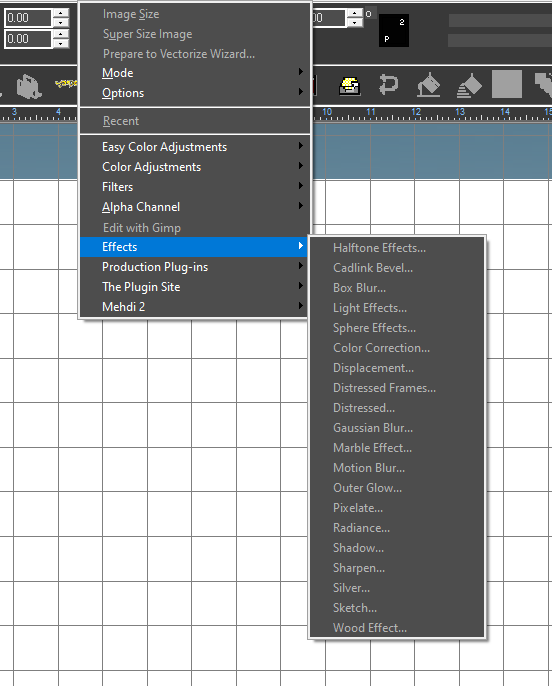Click into the second 0.00 input field
Image resolution: width=552 pixels, height=686 pixels.
(x=28, y=39)
